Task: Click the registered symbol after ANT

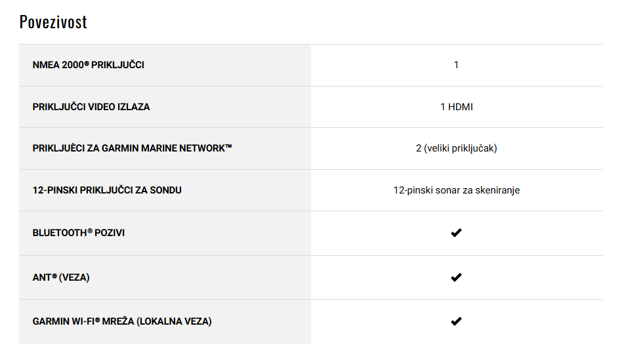Action: pyautogui.click(x=54, y=275)
